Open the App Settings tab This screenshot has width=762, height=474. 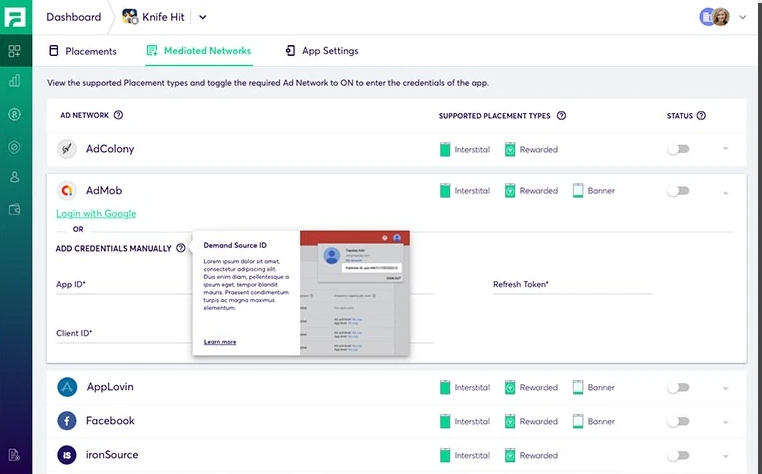[x=322, y=51]
